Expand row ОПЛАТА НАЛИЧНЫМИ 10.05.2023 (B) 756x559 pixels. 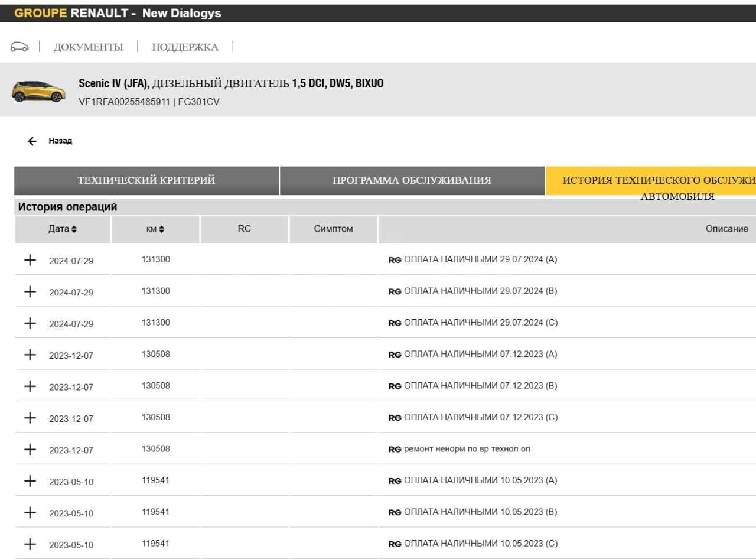coord(30,512)
